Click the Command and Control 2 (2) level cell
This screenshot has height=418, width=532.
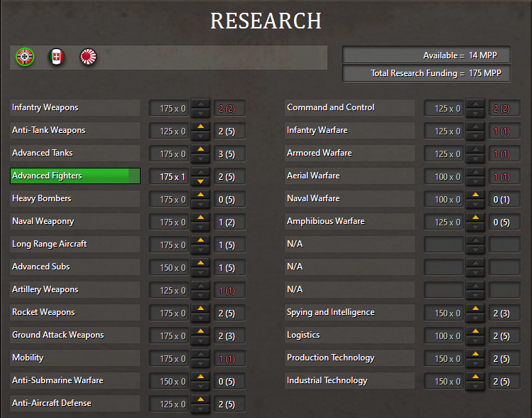tap(504, 108)
